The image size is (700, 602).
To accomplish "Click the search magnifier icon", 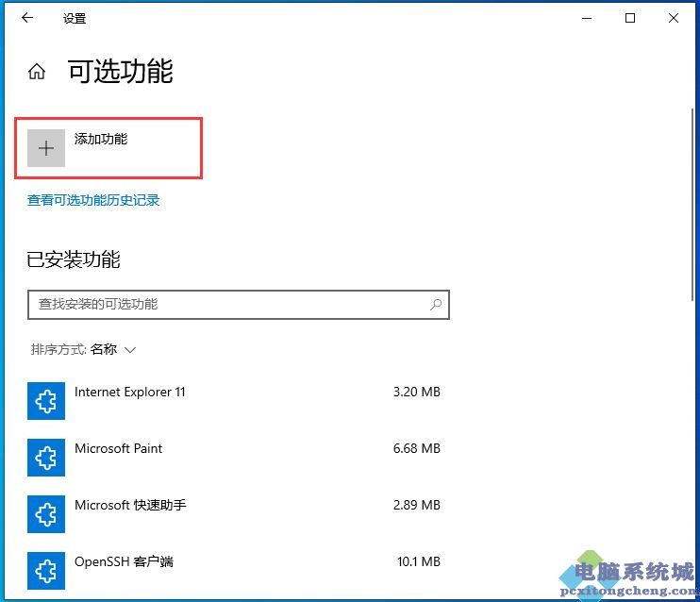I will click(x=436, y=305).
